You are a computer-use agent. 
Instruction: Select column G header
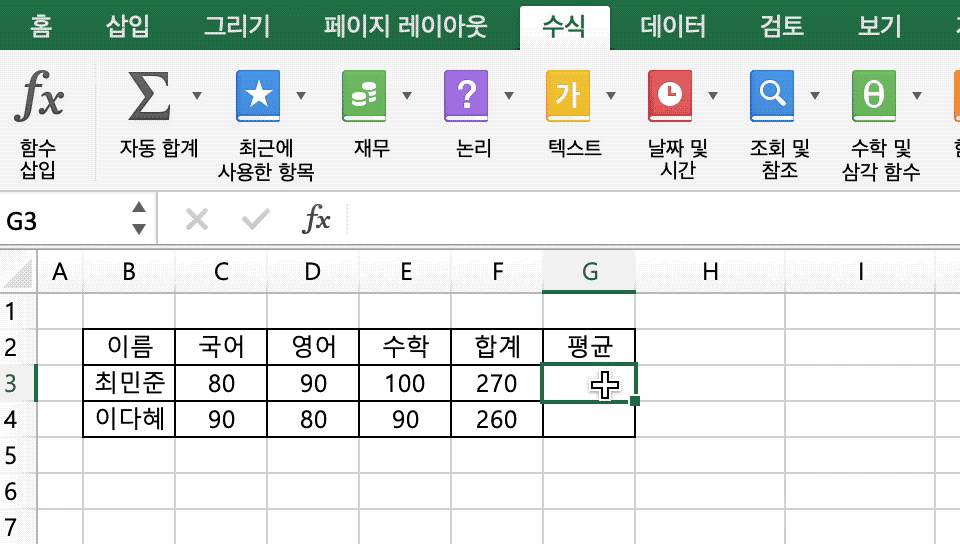pyautogui.click(x=589, y=272)
